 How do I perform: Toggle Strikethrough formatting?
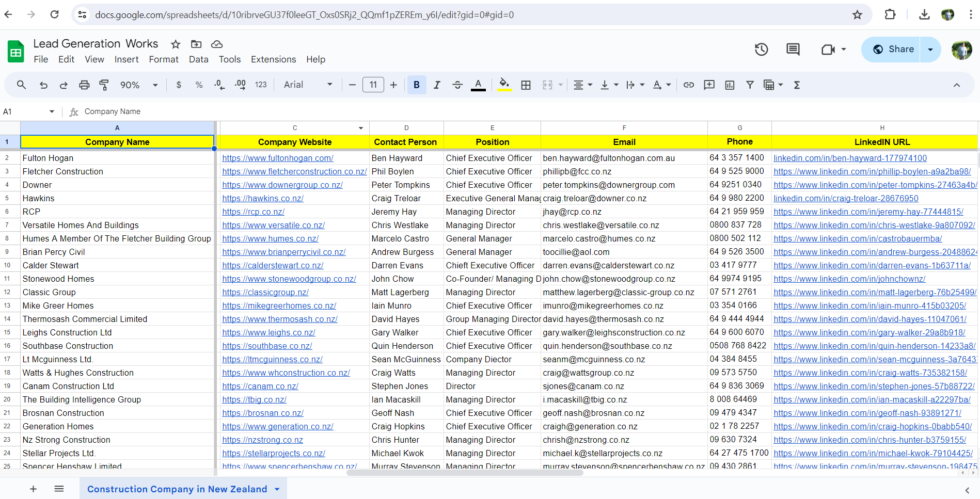[457, 85]
